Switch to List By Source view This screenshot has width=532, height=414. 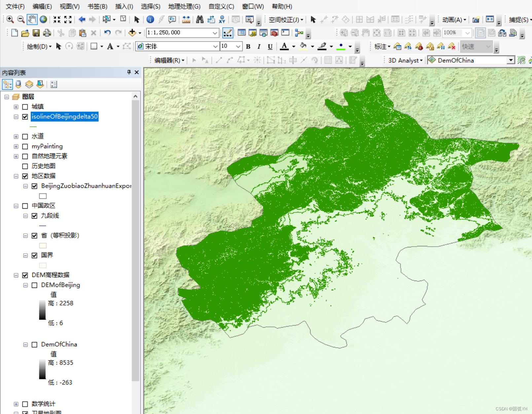point(18,85)
